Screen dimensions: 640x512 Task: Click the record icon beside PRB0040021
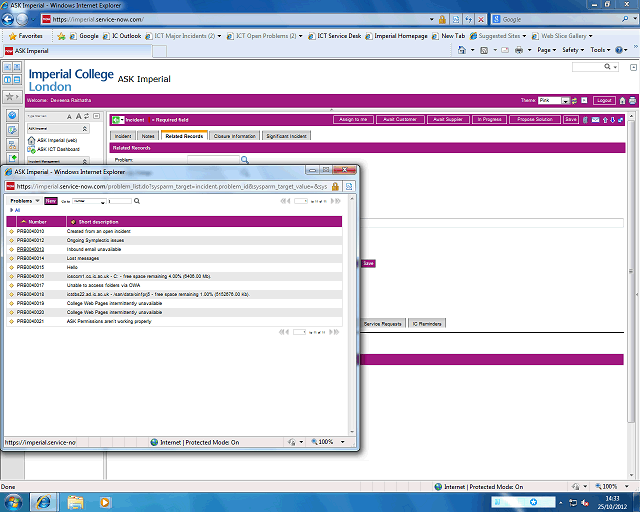tap(12, 321)
